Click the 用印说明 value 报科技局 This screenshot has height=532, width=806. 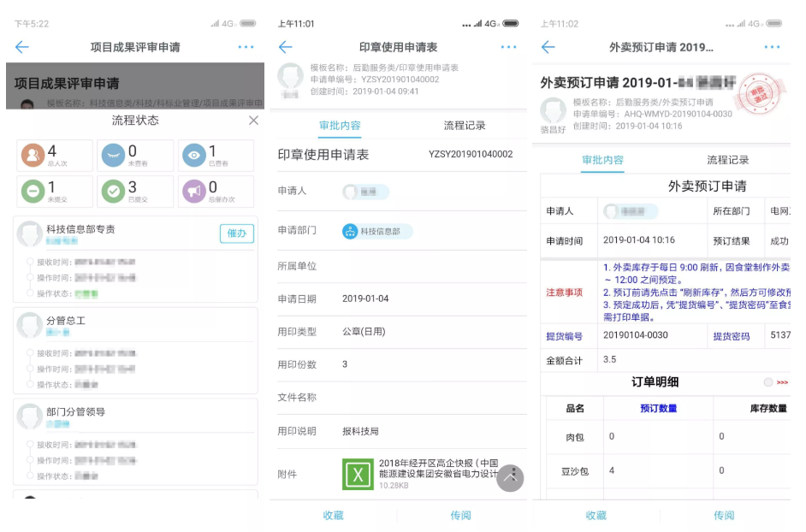(x=360, y=431)
